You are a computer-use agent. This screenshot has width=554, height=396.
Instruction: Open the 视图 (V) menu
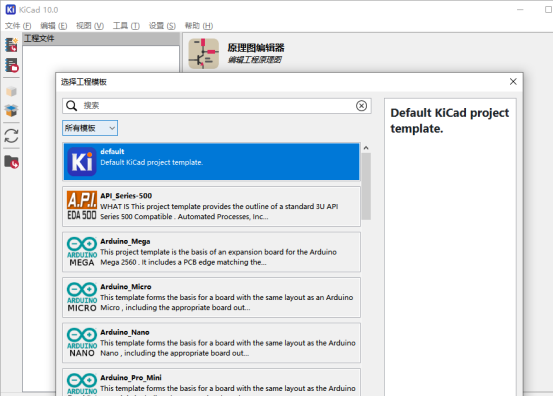90,26
